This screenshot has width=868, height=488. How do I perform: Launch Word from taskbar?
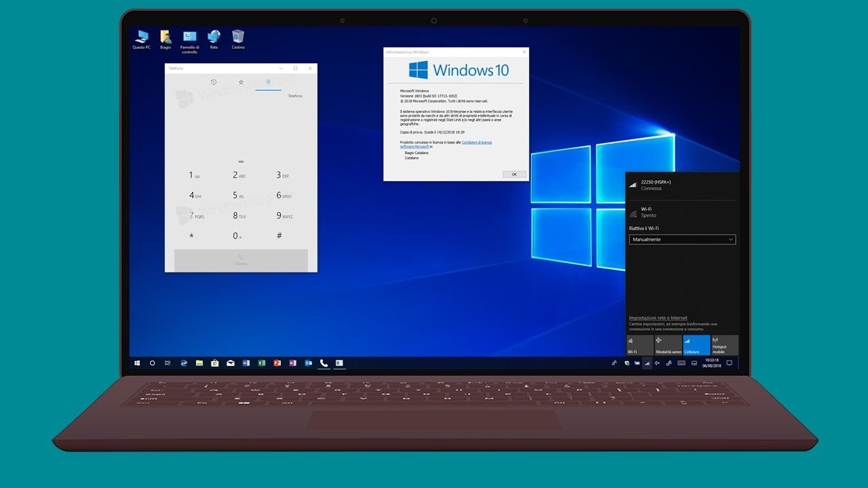pos(246,363)
